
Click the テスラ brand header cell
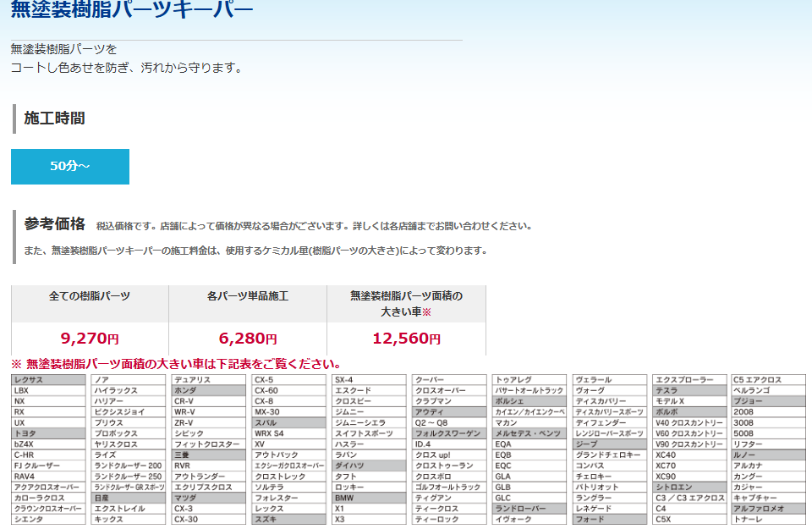pos(689,391)
